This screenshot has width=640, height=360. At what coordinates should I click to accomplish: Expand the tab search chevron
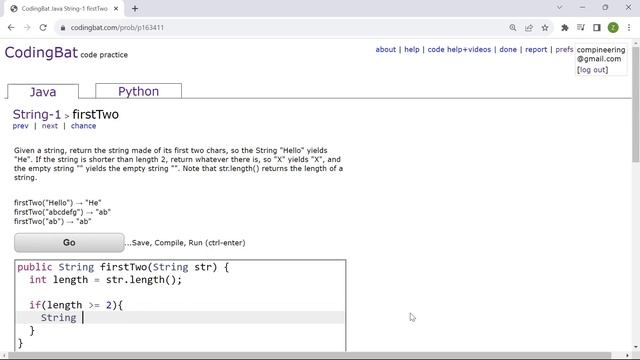click(x=560, y=7)
